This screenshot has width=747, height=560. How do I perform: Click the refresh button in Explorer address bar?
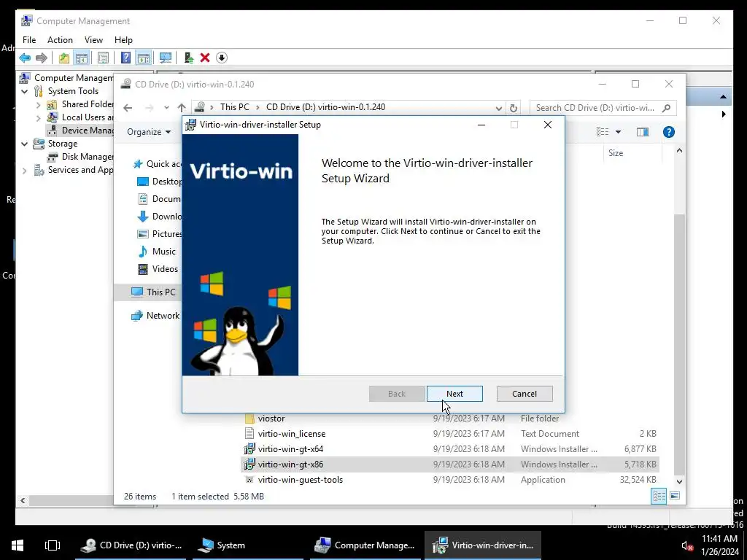point(513,108)
